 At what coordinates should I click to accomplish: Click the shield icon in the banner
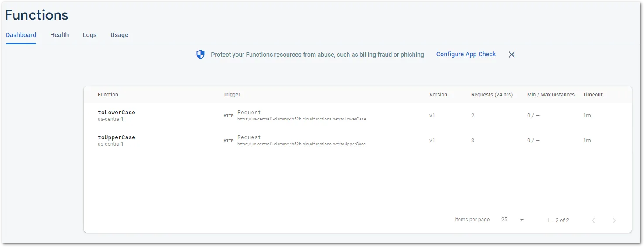(200, 55)
